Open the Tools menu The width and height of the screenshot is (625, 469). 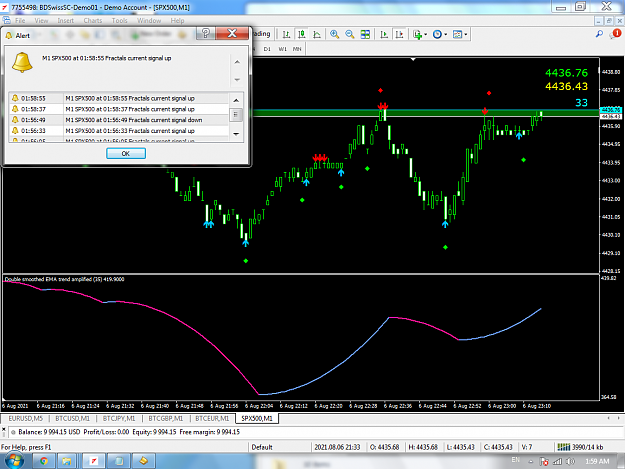(119, 20)
